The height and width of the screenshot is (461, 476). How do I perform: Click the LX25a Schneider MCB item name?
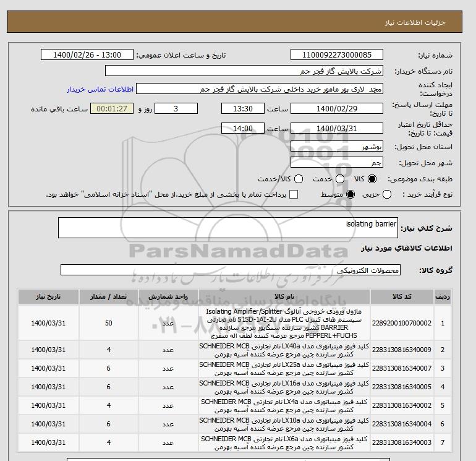(284, 369)
